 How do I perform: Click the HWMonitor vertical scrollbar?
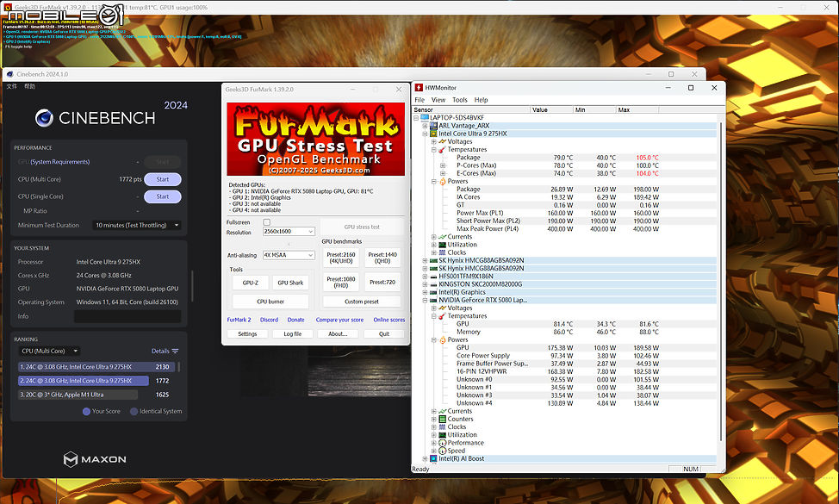721,281
